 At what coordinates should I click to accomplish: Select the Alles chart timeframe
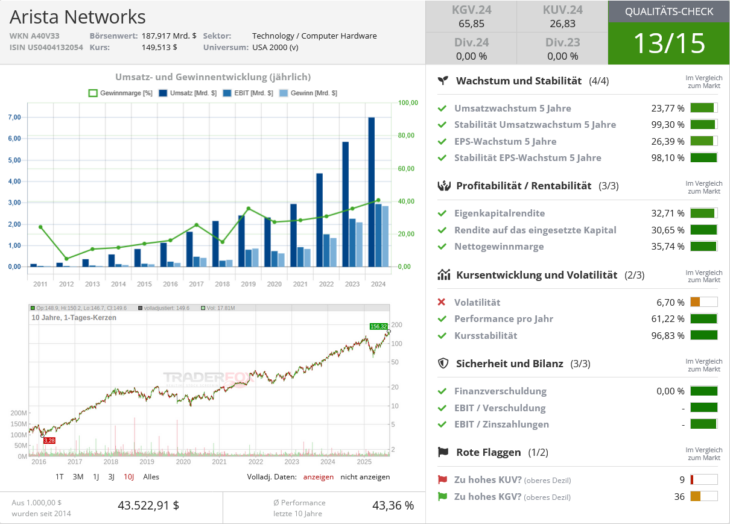point(151,477)
